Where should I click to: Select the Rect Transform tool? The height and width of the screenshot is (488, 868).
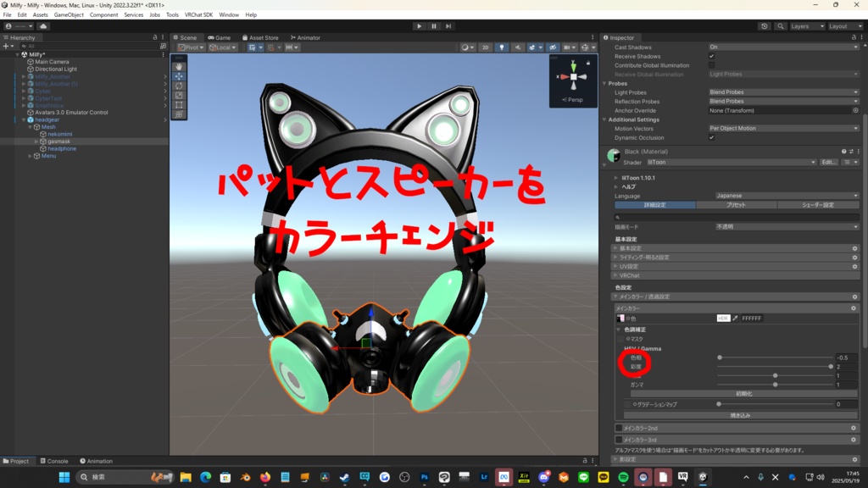pos(179,105)
